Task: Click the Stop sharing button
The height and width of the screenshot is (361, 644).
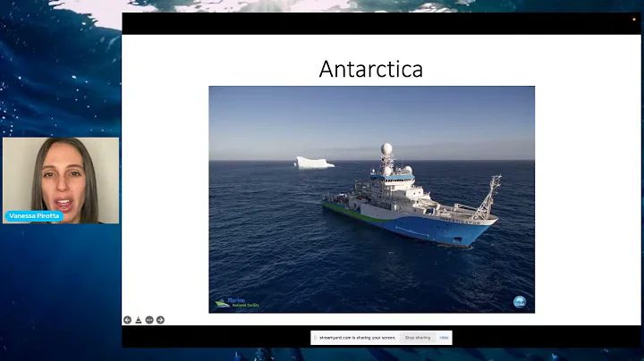Action: (x=418, y=338)
